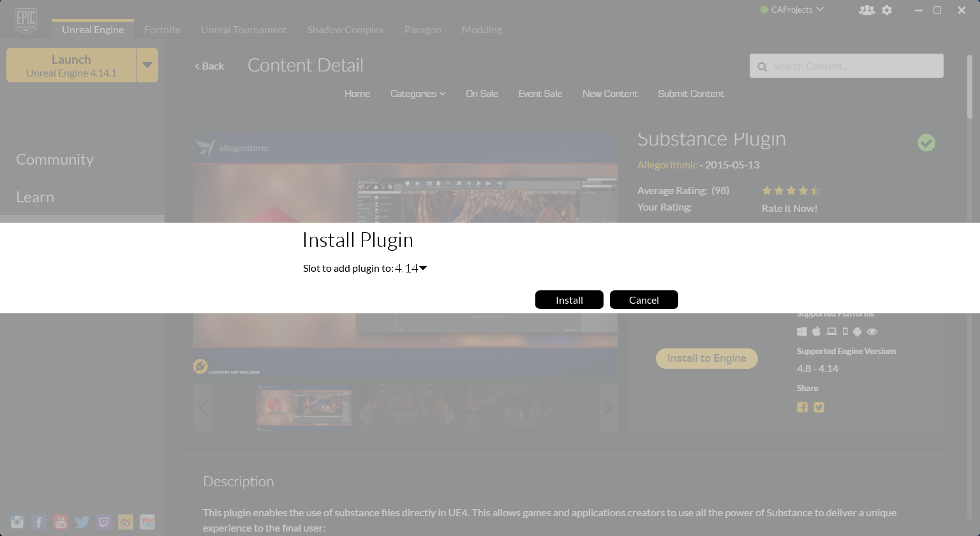
Task: Expand the Launch button's dropdown arrow
Action: pos(147,65)
